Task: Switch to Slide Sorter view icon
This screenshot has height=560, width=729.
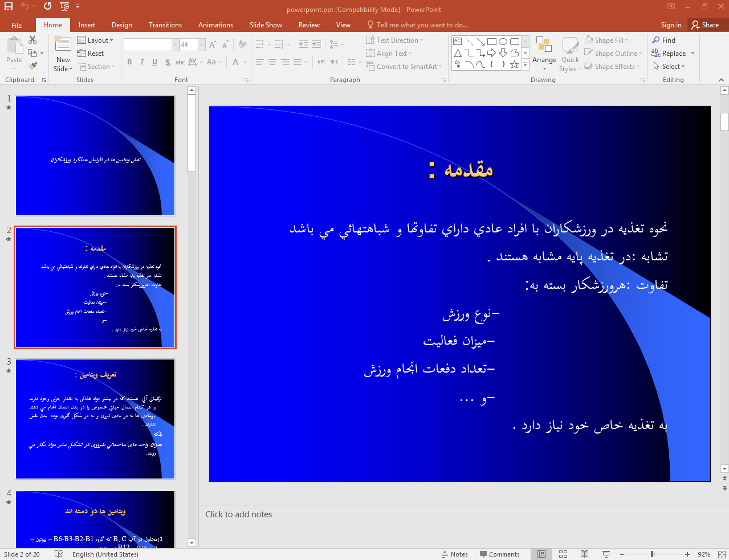Action: point(563,554)
